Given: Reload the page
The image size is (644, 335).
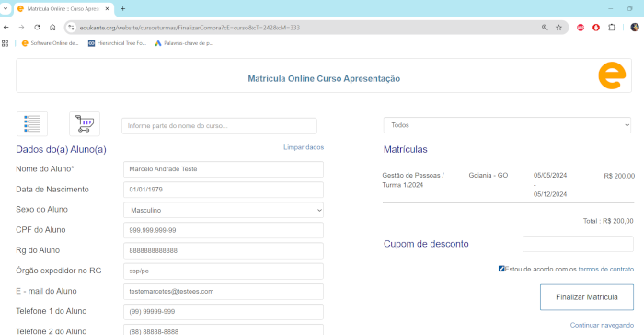Looking at the screenshot, I should click(37, 28).
